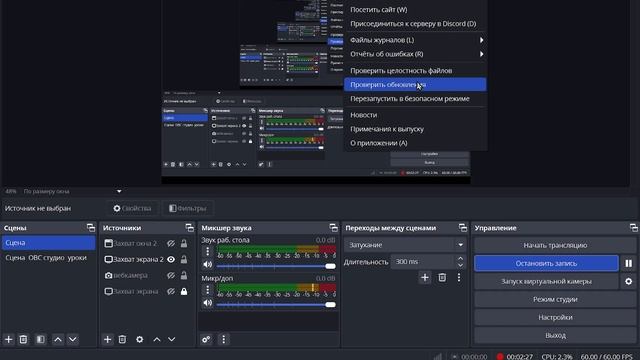This screenshot has width=640, height=360.
Task: Open options dots for Микр/доп channel
Action: (207, 289)
